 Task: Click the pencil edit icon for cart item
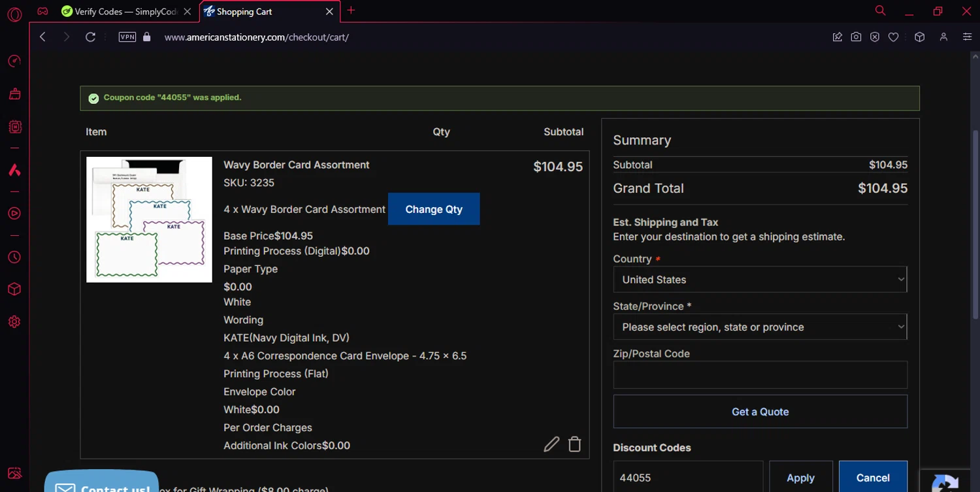click(551, 444)
